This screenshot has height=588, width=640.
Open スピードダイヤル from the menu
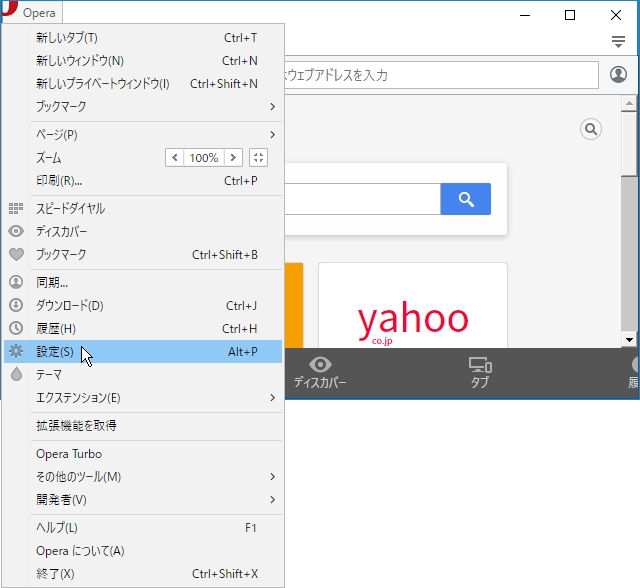(143, 209)
